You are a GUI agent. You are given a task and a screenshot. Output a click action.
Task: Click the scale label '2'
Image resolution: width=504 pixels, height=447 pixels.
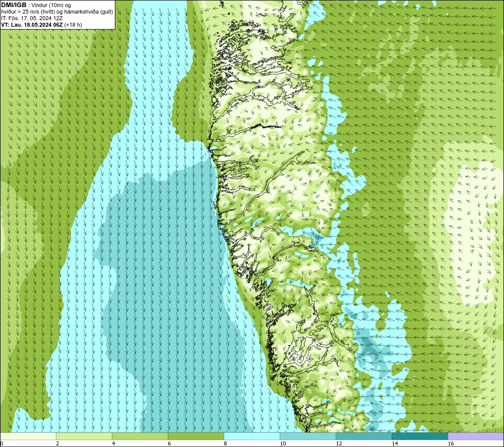click(57, 443)
